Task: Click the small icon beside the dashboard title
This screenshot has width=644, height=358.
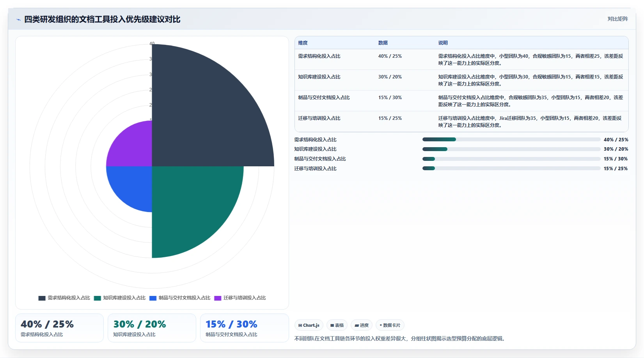Action: pos(18,20)
